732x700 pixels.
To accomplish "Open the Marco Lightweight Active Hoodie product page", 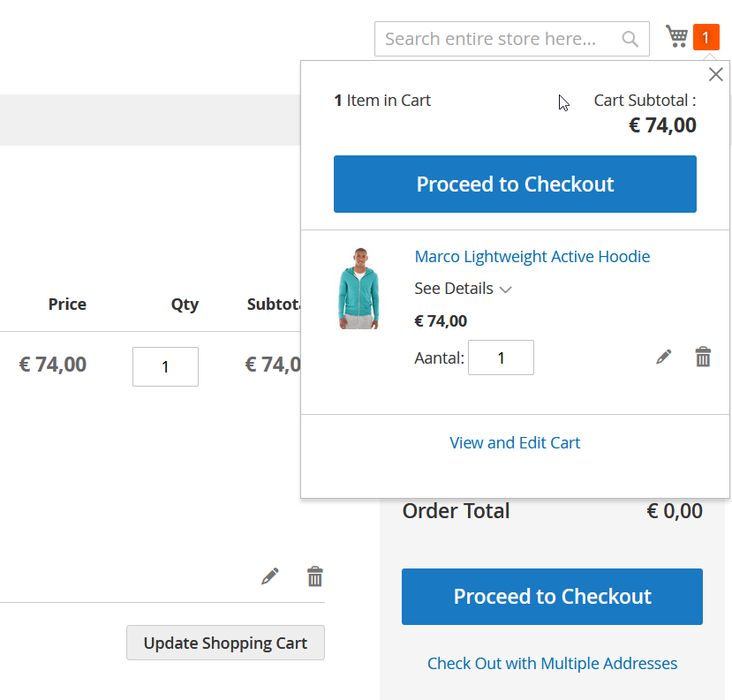I will pos(532,256).
